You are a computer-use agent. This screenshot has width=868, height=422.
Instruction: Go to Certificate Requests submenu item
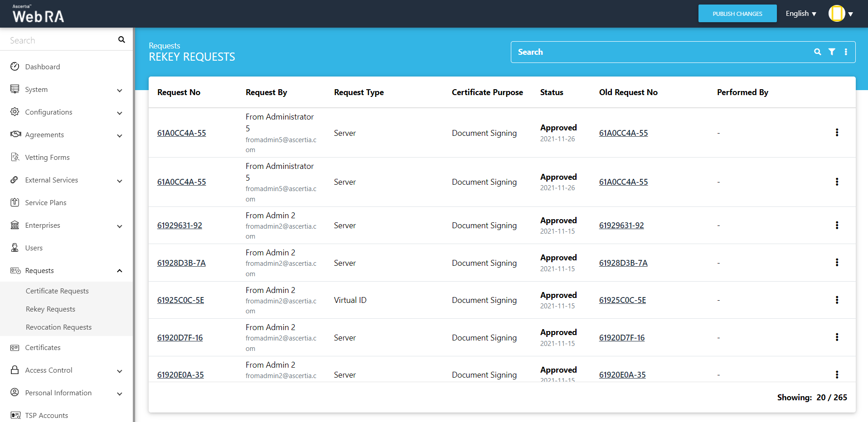[x=57, y=291]
